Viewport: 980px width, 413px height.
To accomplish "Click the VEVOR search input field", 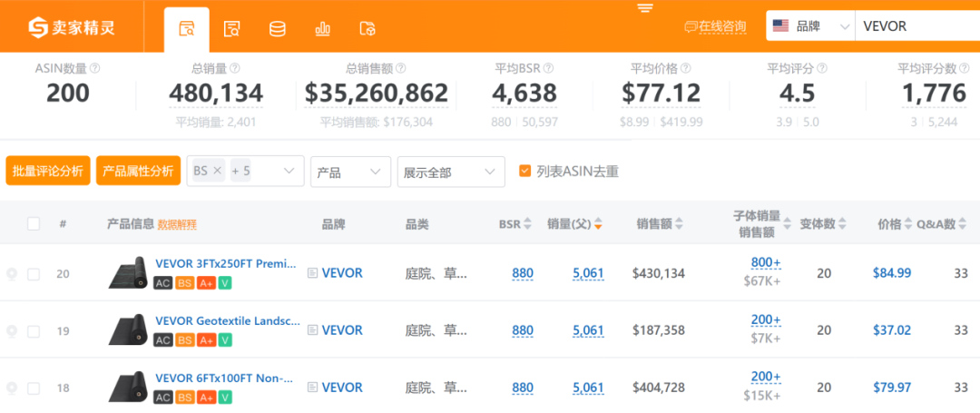I will [x=917, y=26].
